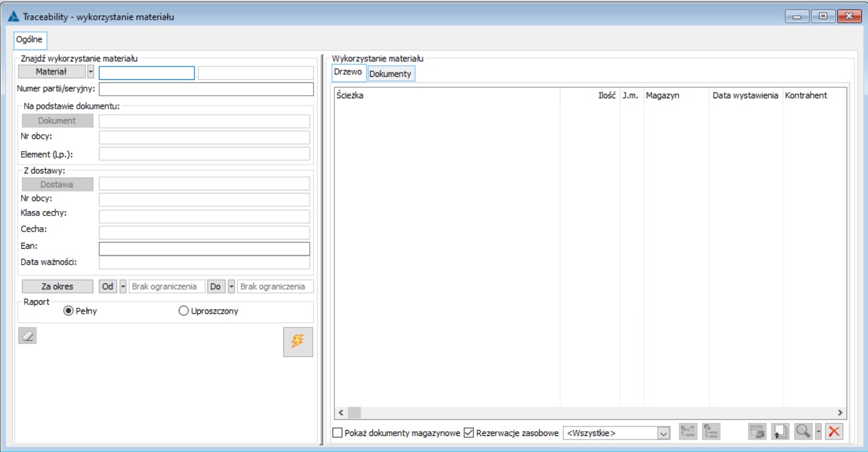Switch to the Dokumenty tab
The height and width of the screenshot is (452, 868).
point(390,74)
